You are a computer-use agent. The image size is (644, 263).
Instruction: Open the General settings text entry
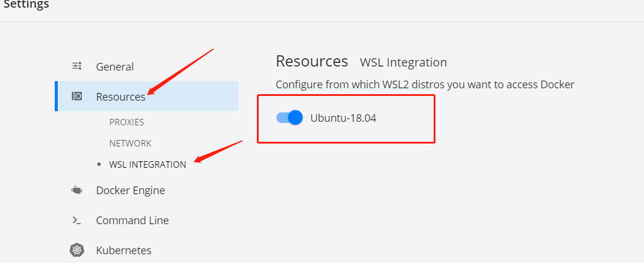[x=115, y=67]
